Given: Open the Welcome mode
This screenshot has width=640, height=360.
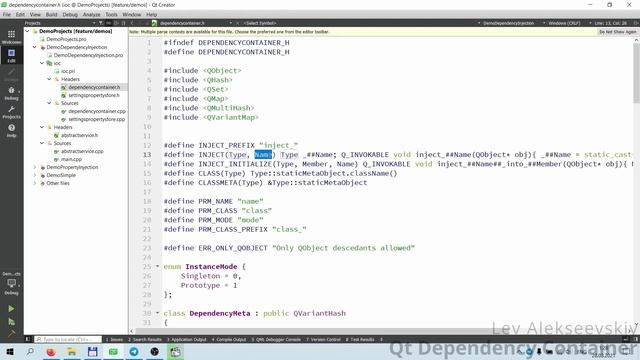Looking at the screenshot, I should (11, 37).
